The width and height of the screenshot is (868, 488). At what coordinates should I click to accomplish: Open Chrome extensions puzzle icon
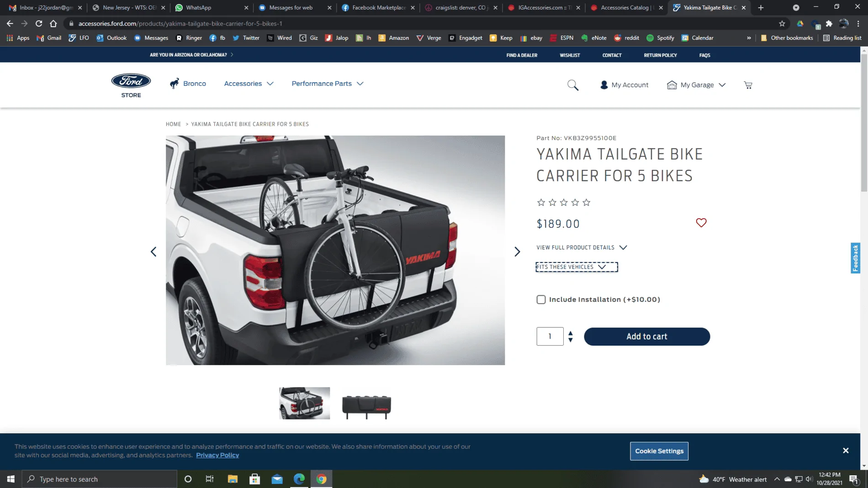click(x=829, y=23)
